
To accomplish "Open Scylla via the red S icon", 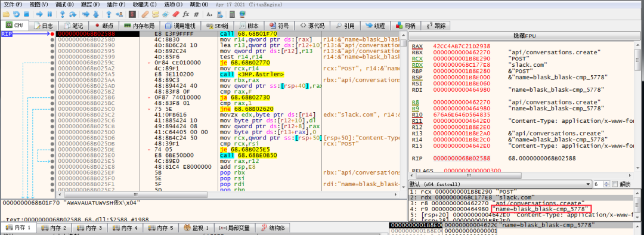I will tap(132, 14).
